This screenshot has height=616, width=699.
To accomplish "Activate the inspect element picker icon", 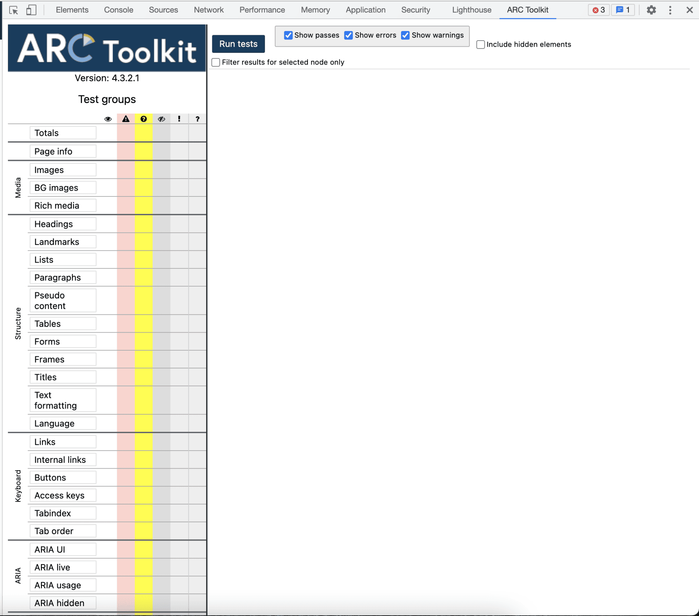I will 14,10.
